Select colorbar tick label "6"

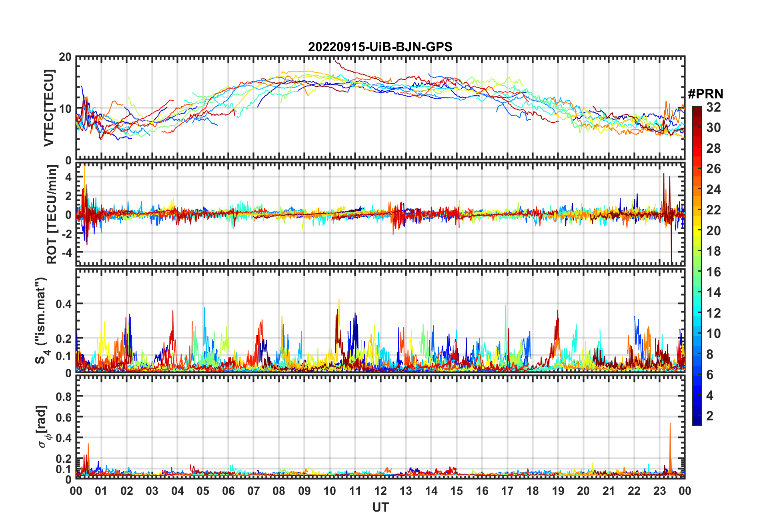pyautogui.click(x=710, y=375)
